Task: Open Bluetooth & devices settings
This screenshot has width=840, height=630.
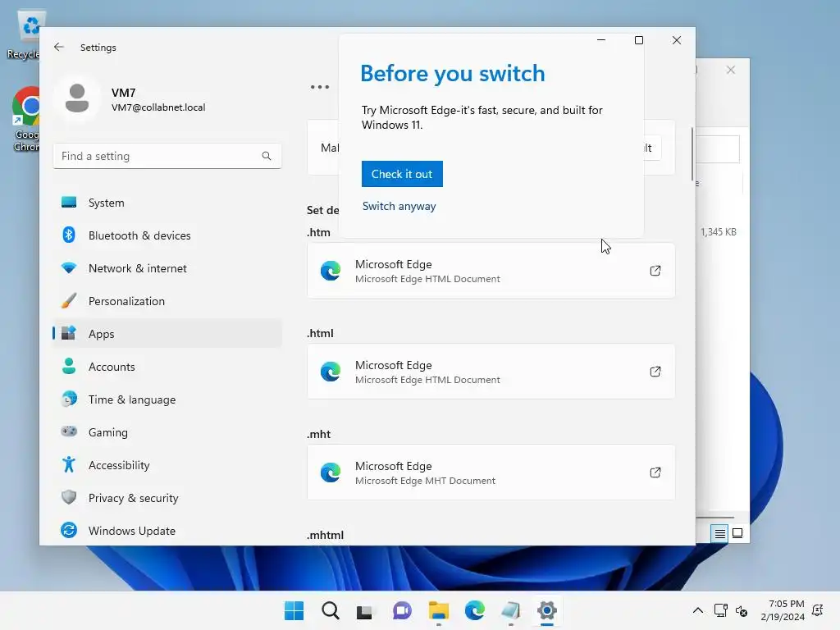Action: point(167,235)
